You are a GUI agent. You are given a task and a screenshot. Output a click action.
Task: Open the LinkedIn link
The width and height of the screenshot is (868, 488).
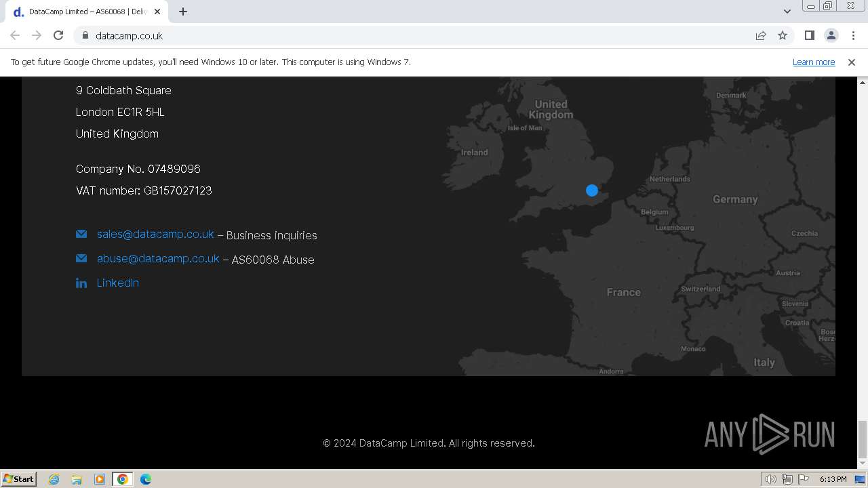(x=118, y=283)
